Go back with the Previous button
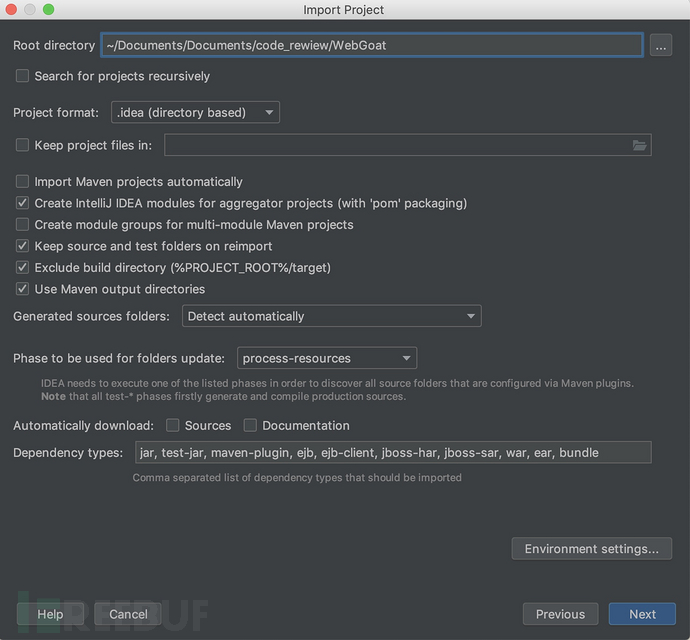This screenshot has height=640, width=690. point(560,614)
